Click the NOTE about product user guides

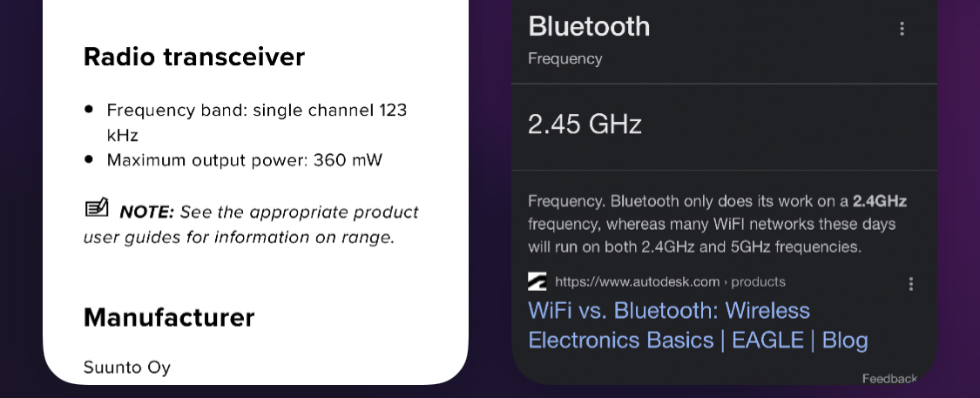[x=251, y=224]
